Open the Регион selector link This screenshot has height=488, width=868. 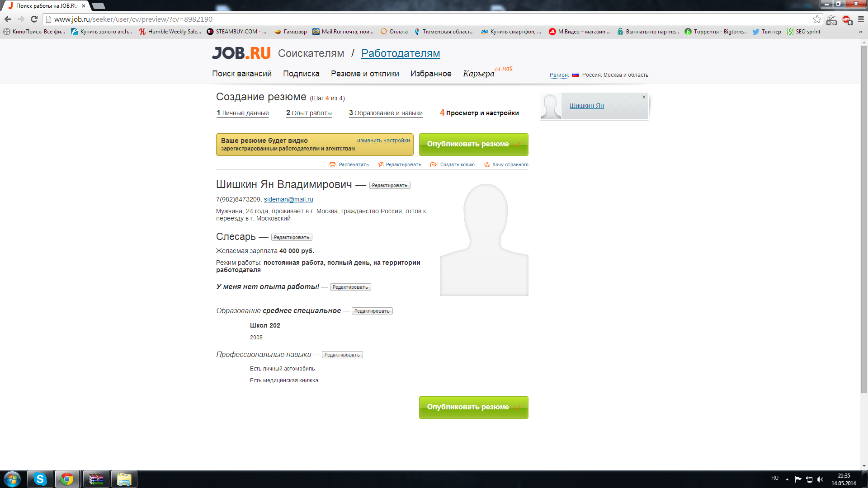tap(559, 75)
